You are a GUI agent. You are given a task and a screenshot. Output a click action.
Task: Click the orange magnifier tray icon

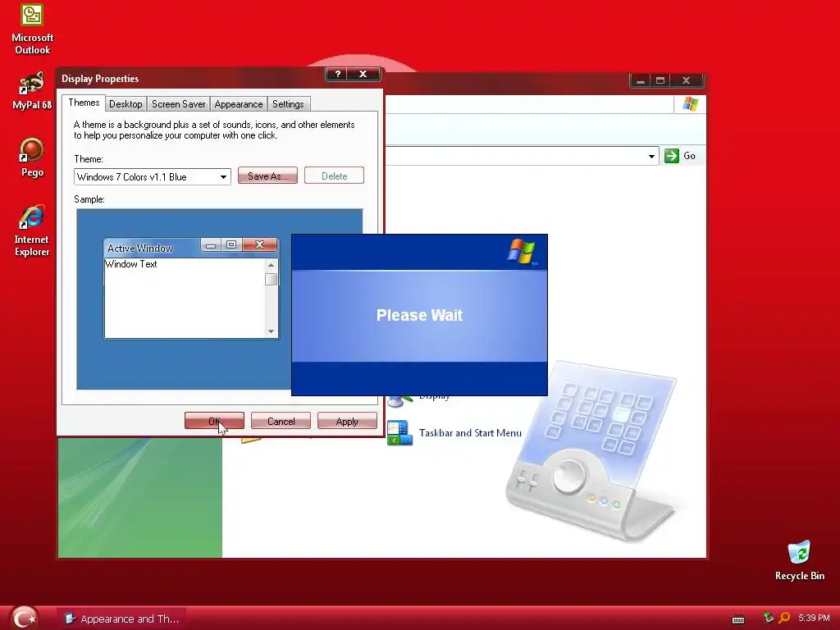784,619
